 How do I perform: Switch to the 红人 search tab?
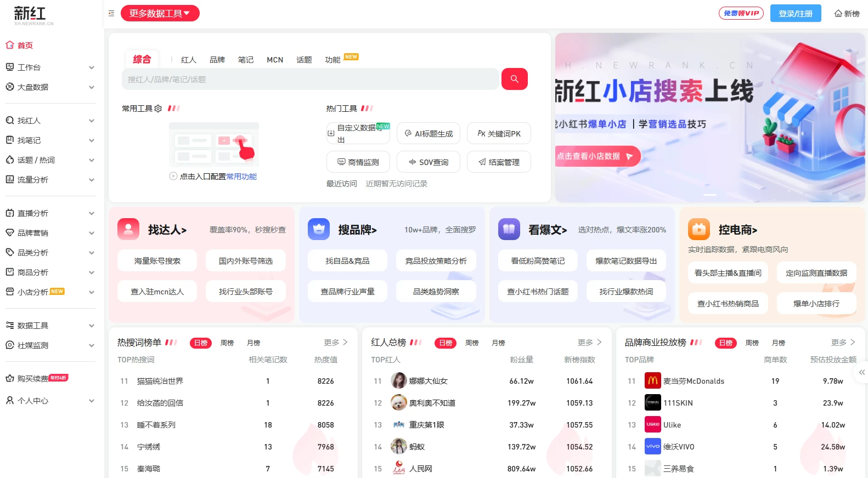pyautogui.click(x=188, y=60)
